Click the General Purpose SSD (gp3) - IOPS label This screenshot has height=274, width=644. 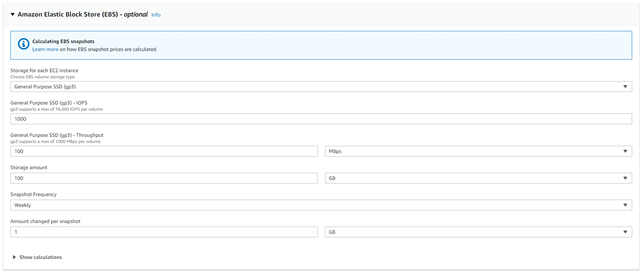49,103
